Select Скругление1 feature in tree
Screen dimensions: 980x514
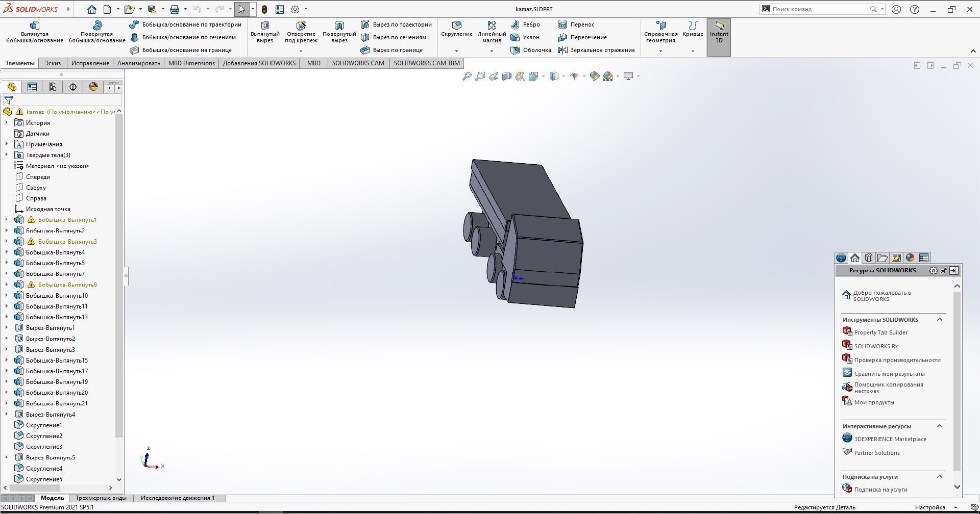point(44,425)
